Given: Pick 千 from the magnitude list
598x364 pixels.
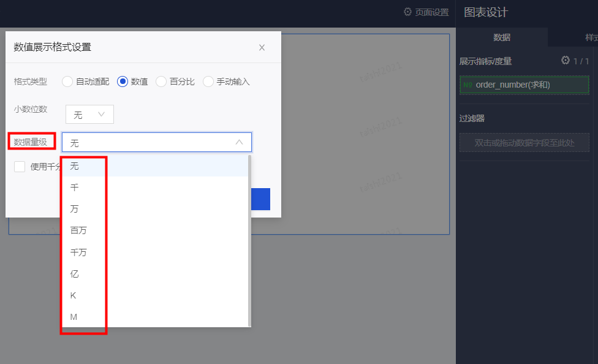Looking at the screenshot, I should click(75, 188).
